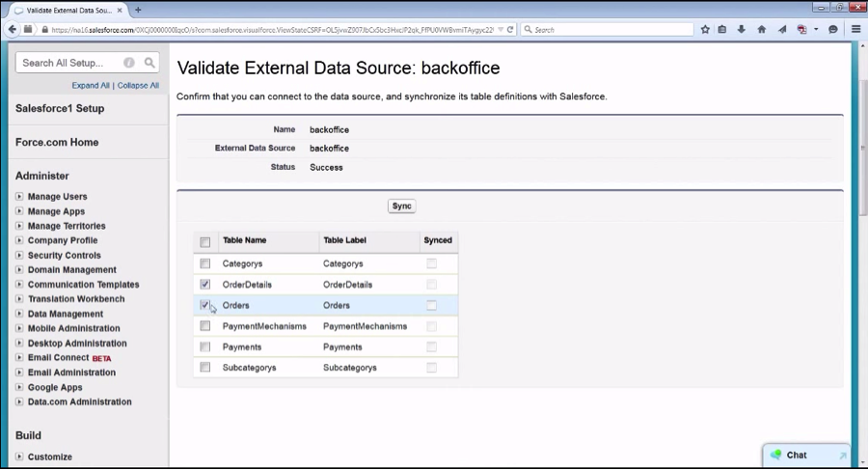Expand the Manage Territories node
Screen dimensions: 868x470
(x=19, y=226)
